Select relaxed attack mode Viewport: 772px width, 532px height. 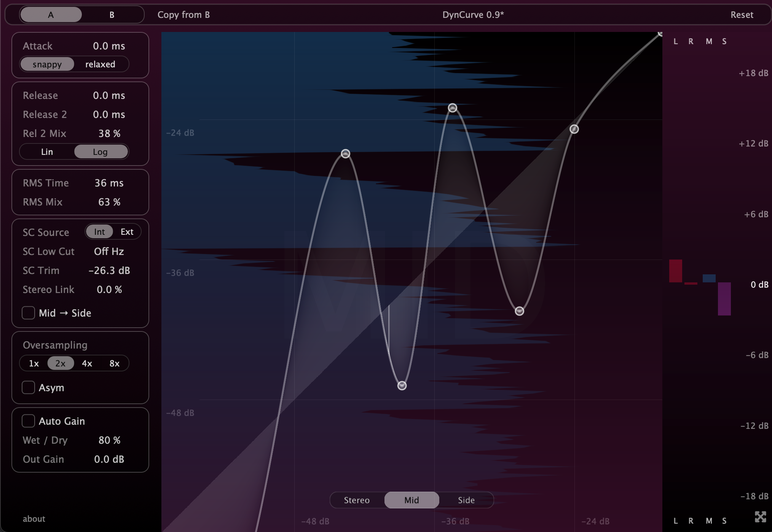[x=100, y=64]
